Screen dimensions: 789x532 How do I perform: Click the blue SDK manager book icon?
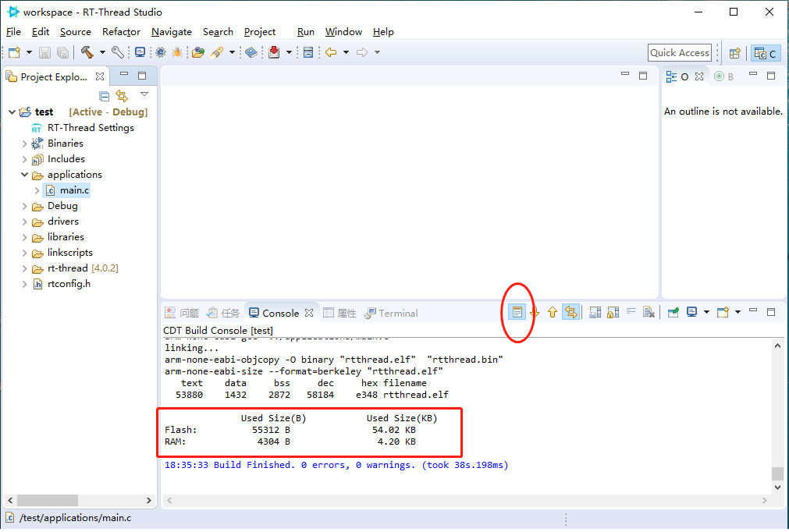click(251, 52)
